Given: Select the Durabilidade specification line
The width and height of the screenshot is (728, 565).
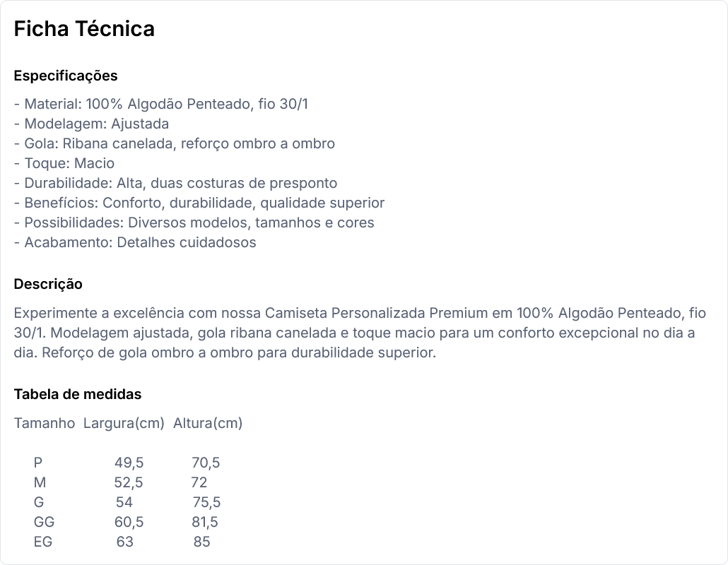Looking at the screenshot, I should (175, 184).
